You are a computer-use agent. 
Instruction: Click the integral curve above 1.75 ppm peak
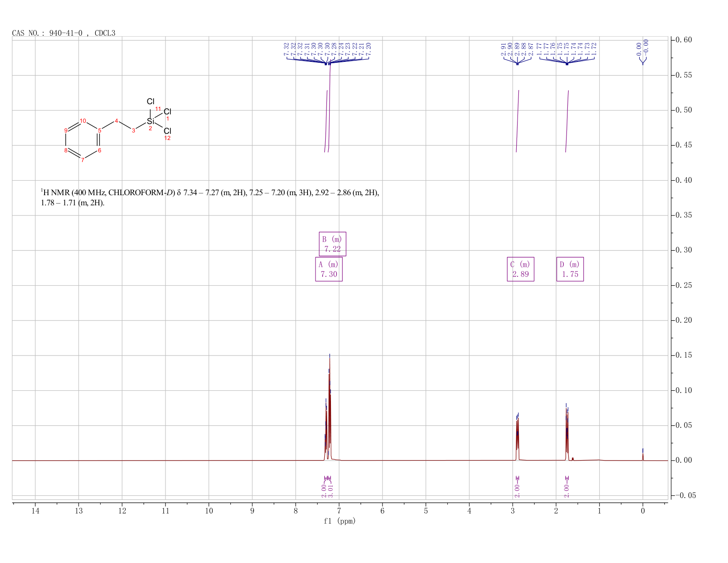pyautogui.click(x=567, y=121)
